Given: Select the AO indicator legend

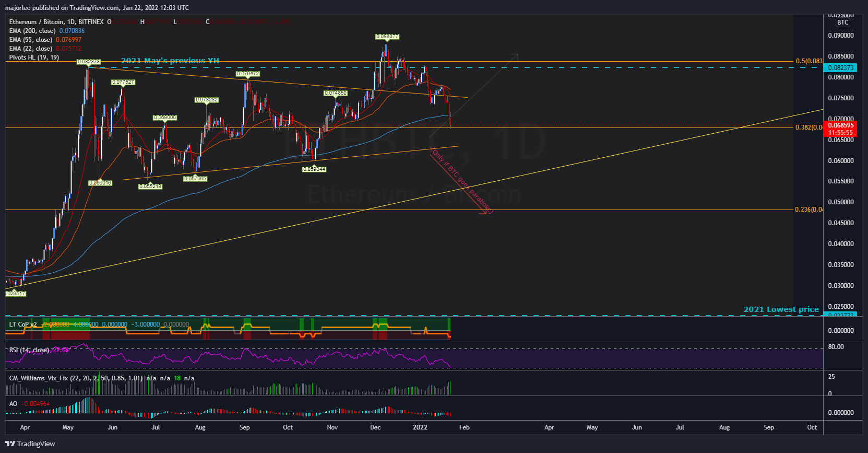Looking at the screenshot, I should coord(13,403).
